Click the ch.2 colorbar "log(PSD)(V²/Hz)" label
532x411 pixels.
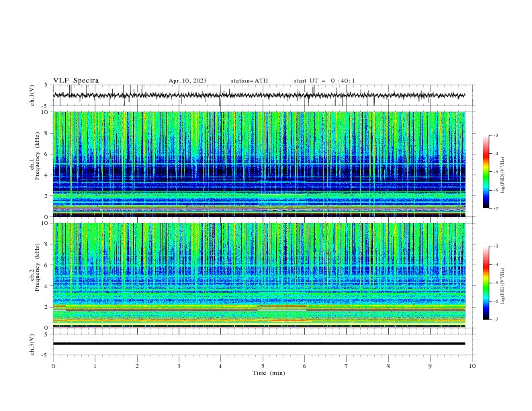503,286
